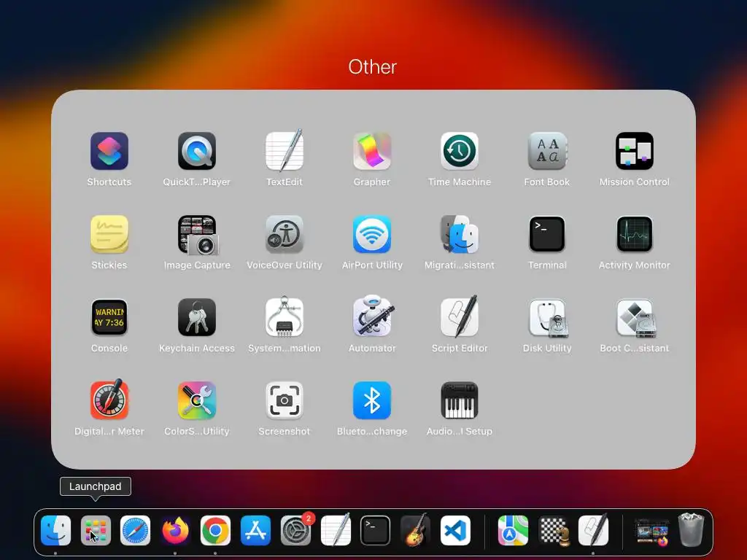This screenshot has width=747, height=560.
Task: Open Safari from the Dock
Action: point(135,530)
